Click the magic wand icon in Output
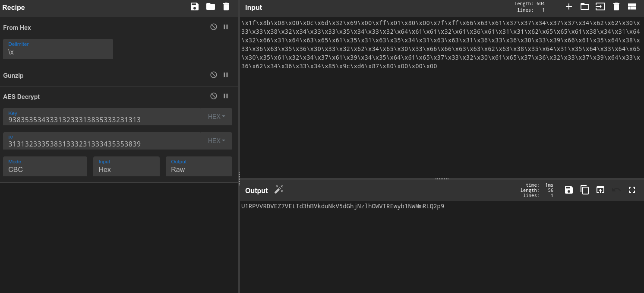Screen dimensions: 644x293 point(279,190)
